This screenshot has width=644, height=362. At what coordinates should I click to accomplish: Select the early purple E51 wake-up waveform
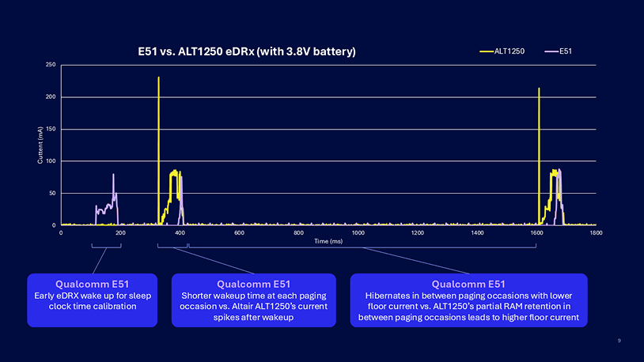pos(107,200)
